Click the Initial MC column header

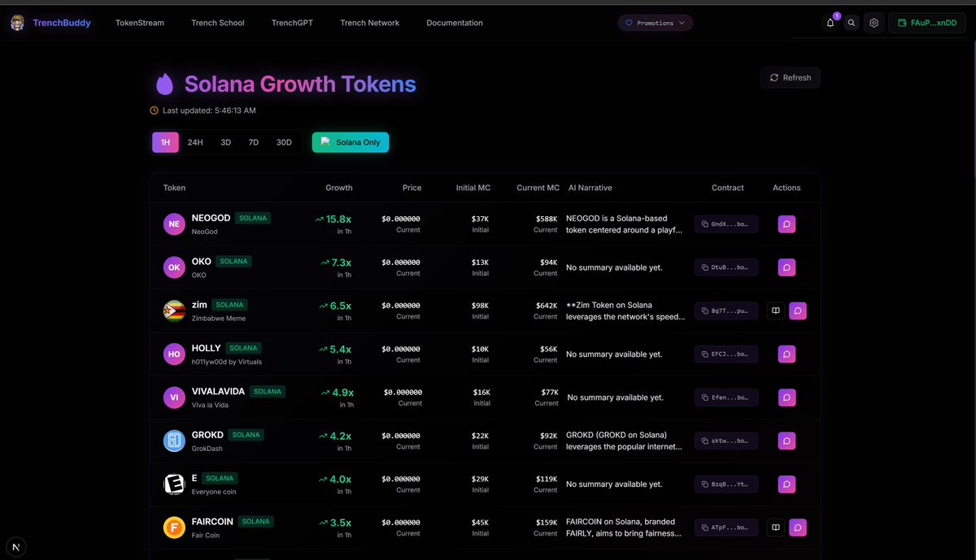(x=473, y=188)
